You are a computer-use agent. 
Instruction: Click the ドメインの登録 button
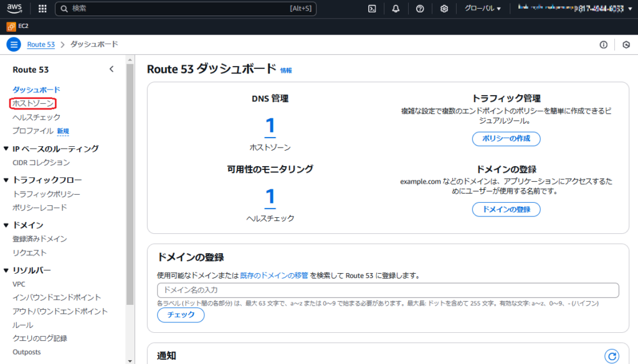[506, 210]
